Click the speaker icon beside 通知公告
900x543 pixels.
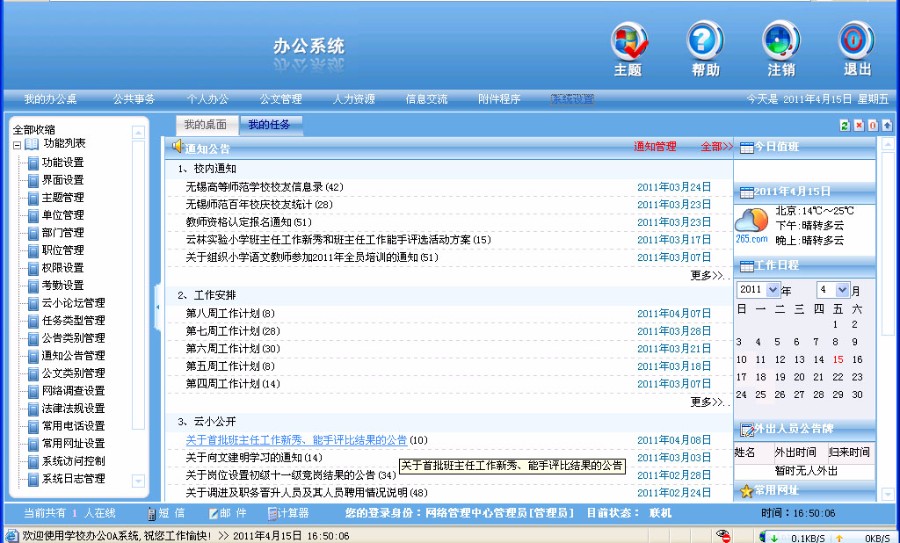click(177, 147)
